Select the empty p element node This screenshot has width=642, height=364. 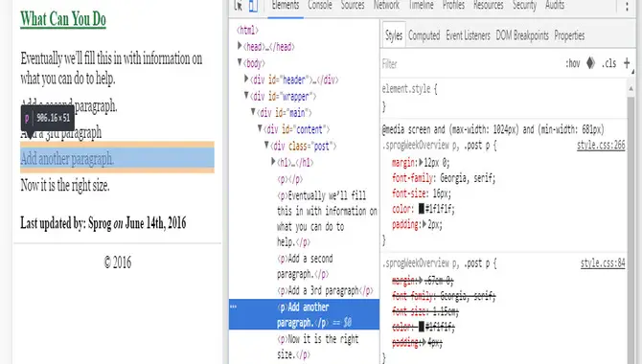(290, 179)
